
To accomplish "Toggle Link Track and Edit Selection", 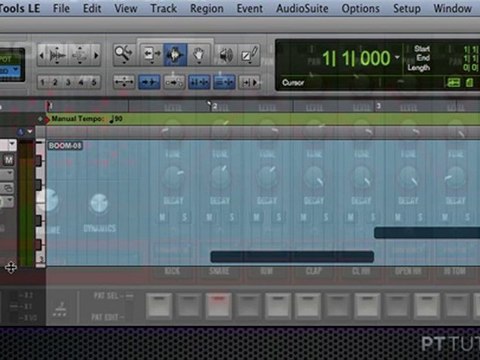I will point(224,82).
